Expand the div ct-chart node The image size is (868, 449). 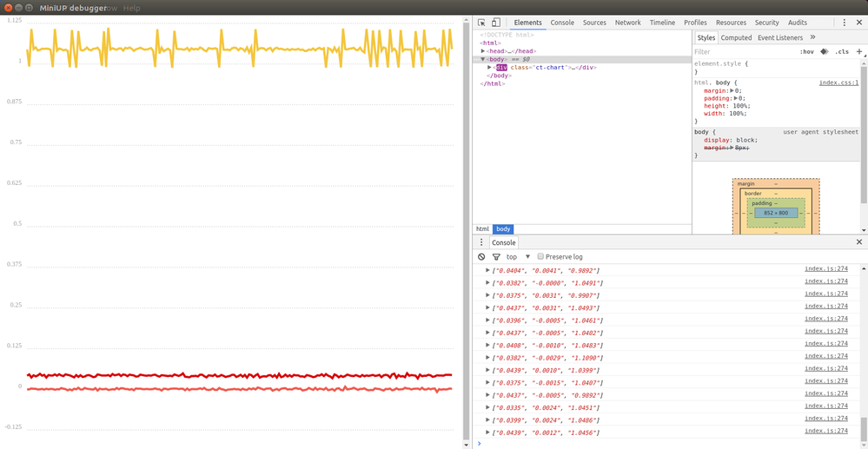click(x=489, y=68)
